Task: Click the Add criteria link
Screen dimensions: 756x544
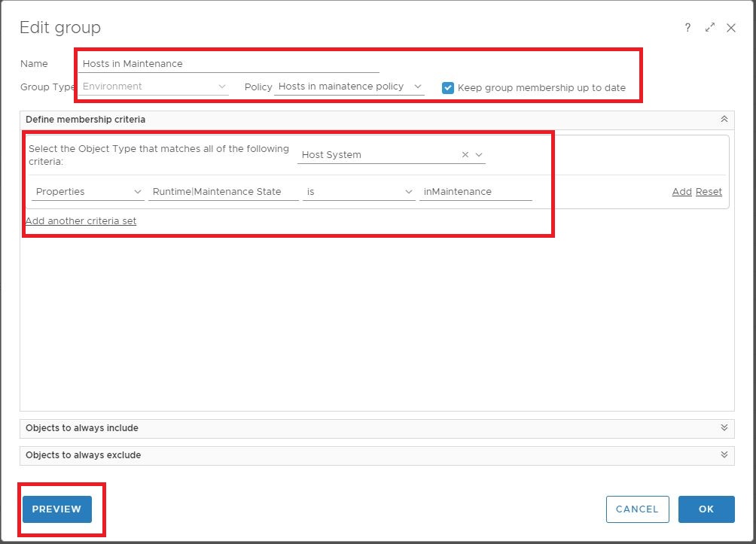Action: 681,192
